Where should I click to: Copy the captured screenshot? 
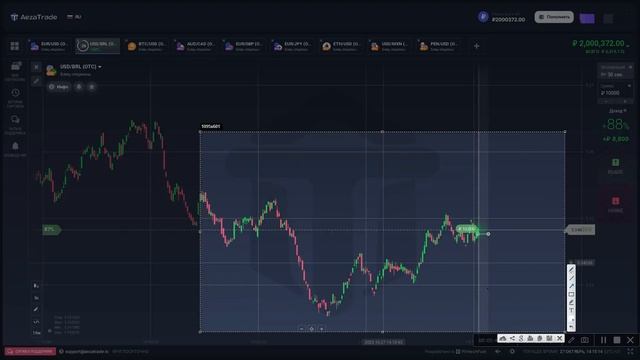click(x=540, y=338)
